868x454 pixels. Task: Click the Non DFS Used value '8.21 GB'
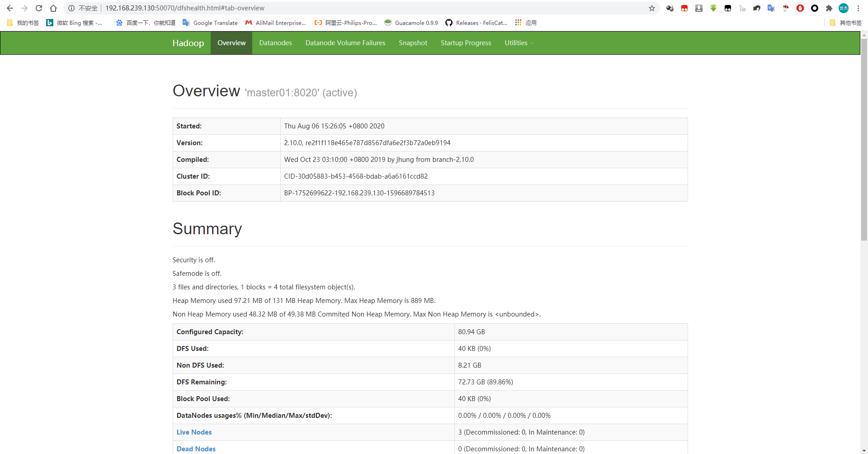pos(470,365)
